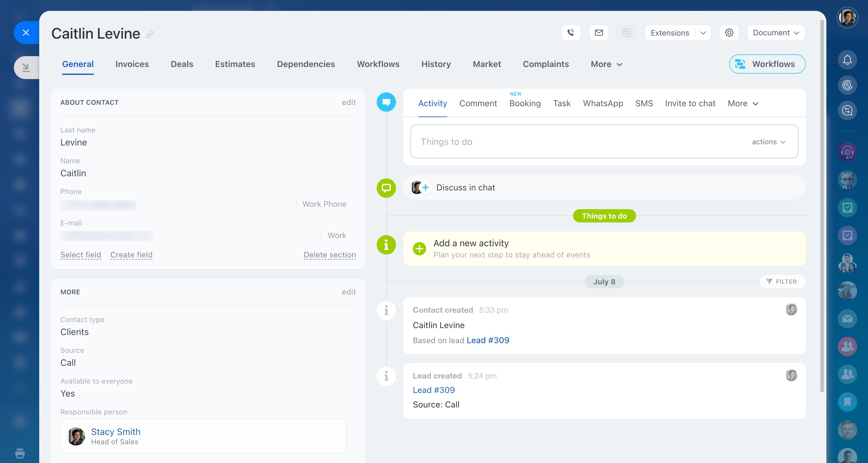Screen dimensions: 868x463
Task: Click Delete section in About Contact
Action: pos(329,255)
